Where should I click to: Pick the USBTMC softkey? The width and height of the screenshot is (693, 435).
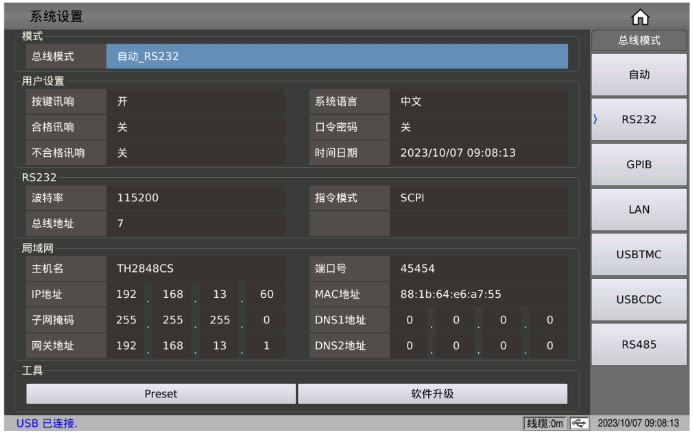pyautogui.click(x=639, y=255)
